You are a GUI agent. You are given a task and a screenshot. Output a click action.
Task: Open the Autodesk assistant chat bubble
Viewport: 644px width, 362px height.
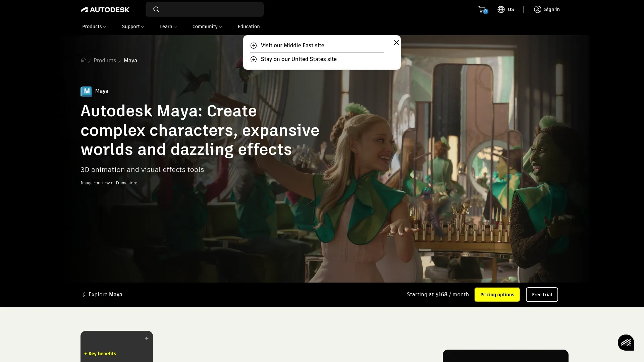point(626,343)
